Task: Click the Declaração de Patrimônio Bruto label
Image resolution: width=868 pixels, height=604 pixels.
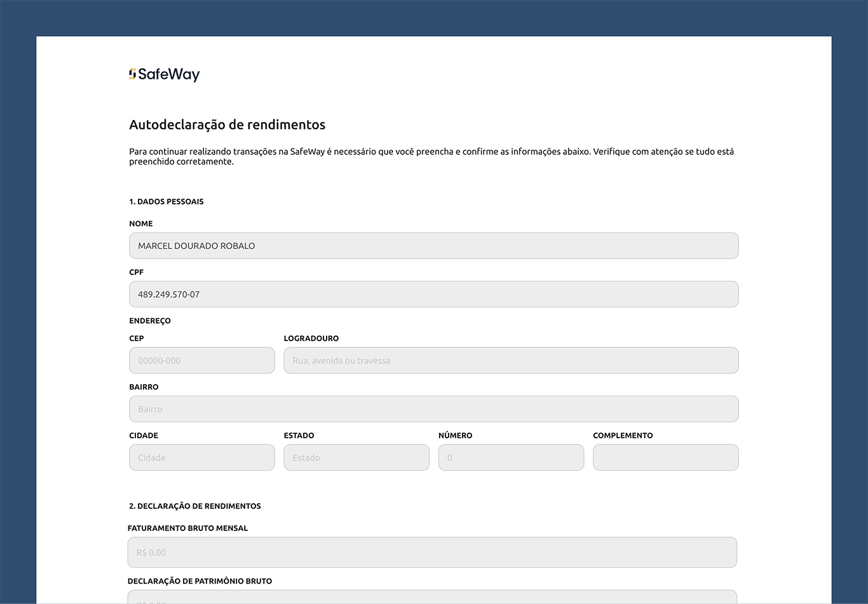Action: [x=200, y=581]
